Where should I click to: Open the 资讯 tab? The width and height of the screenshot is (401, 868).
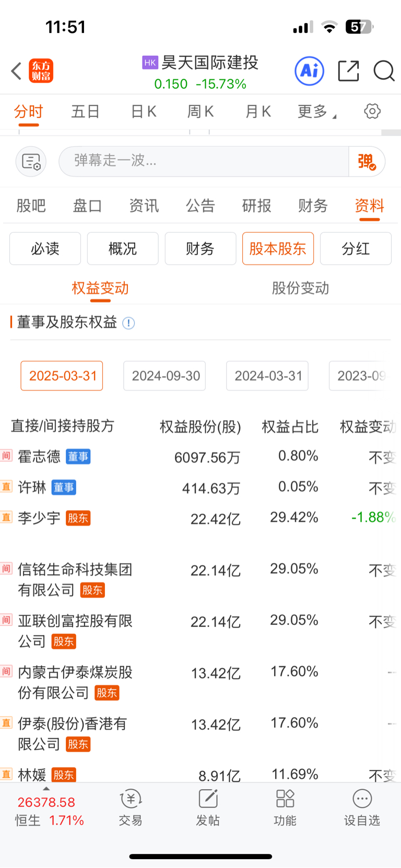(144, 206)
